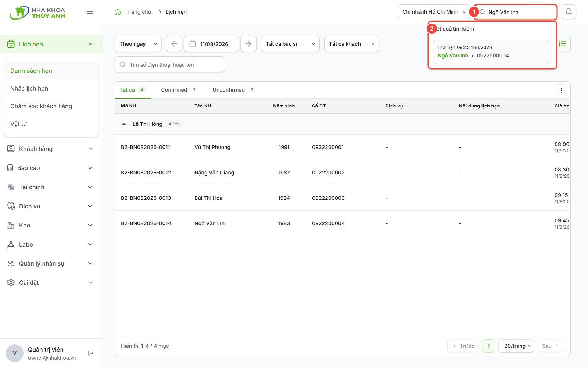The height and width of the screenshot is (368, 588).
Task: Expand the Quản lý nhân sự menu
Action: pyautogui.click(x=51, y=263)
